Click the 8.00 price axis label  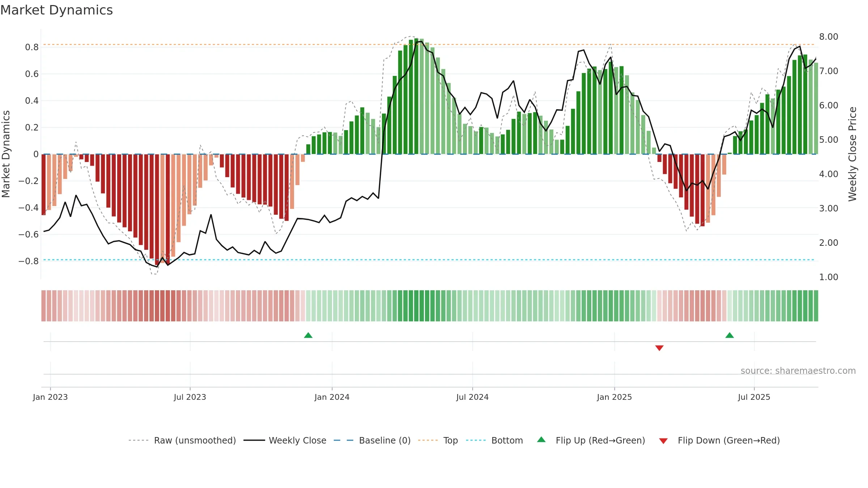(829, 37)
